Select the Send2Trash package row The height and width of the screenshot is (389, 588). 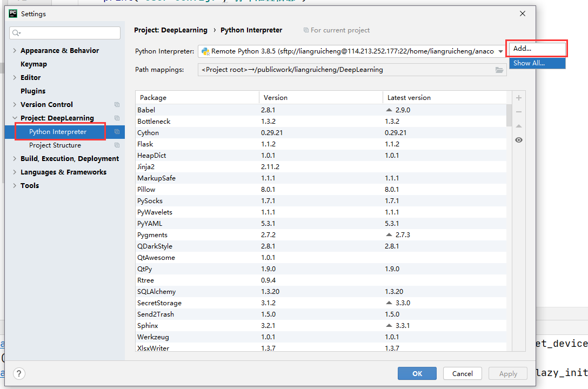click(x=321, y=314)
